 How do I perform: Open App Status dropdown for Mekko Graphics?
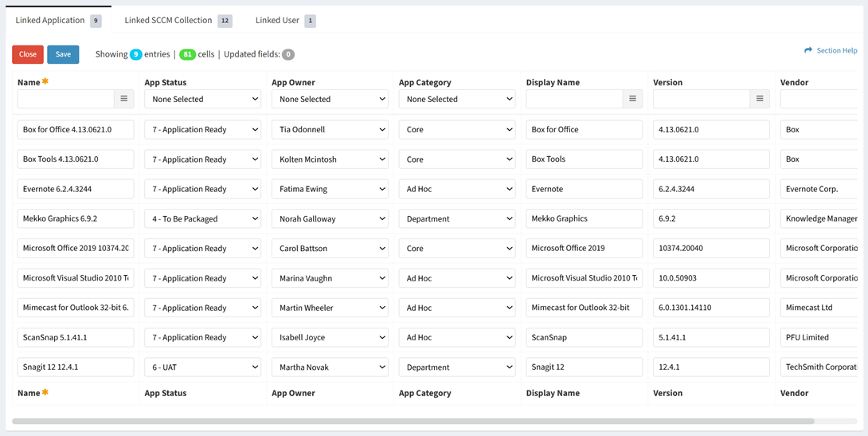pos(203,218)
